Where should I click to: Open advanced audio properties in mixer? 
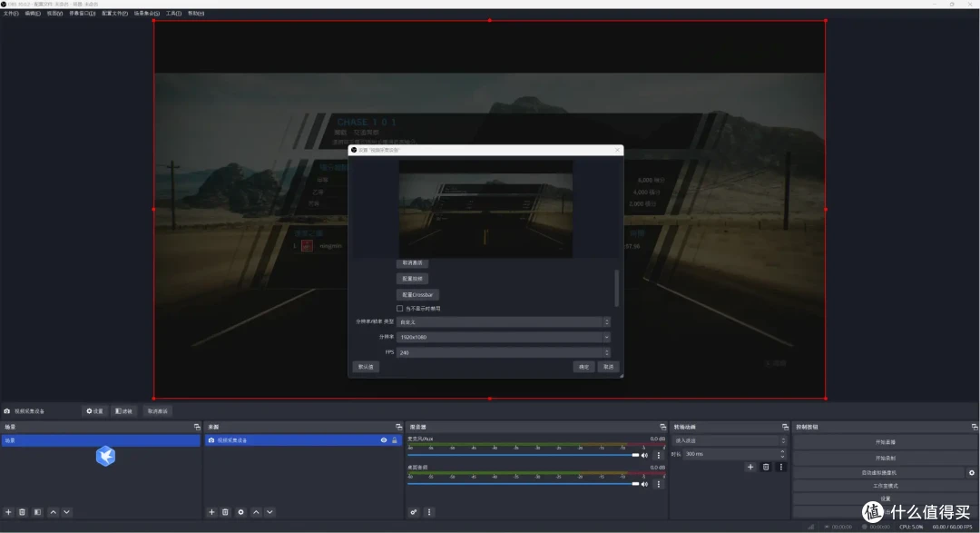pyautogui.click(x=414, y=512)
